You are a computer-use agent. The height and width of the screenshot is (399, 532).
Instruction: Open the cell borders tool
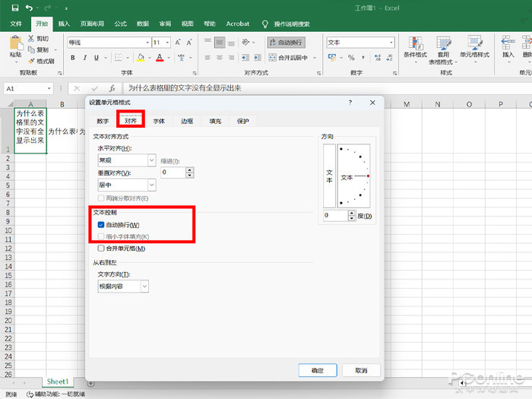click(118, 58)
